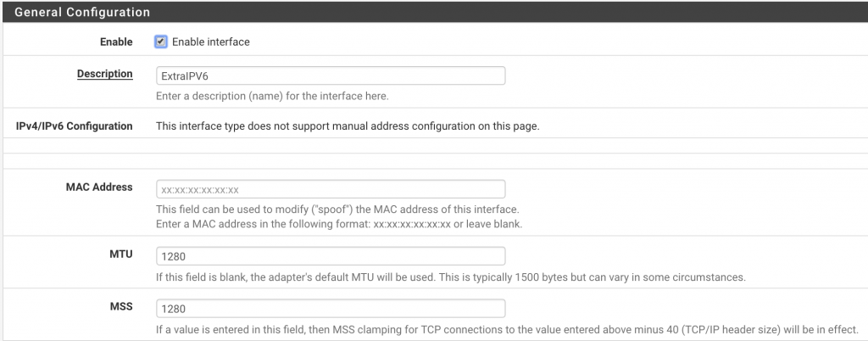868x341 pixels.
Task: Toggle the Enable interface checkbox
Action: pyautogui.click(x=161, y=42)
